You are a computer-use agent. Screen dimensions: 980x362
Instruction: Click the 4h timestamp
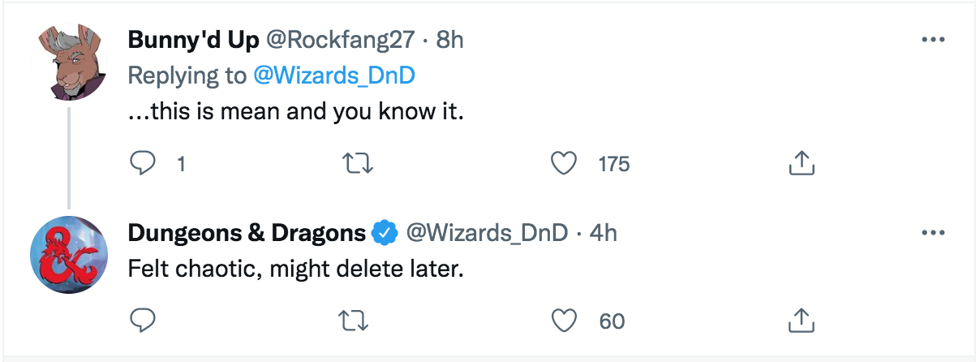pyautogui.click(x=604, y=233)
